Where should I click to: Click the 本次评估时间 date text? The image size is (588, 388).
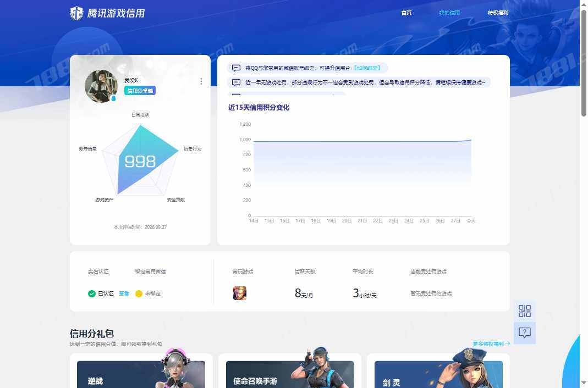point(140,227)
